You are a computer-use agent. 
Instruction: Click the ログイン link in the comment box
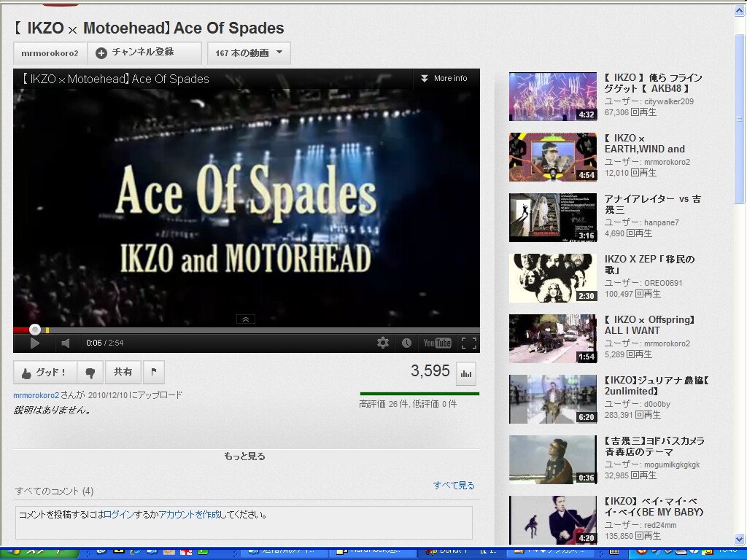(x=119, y=515)
